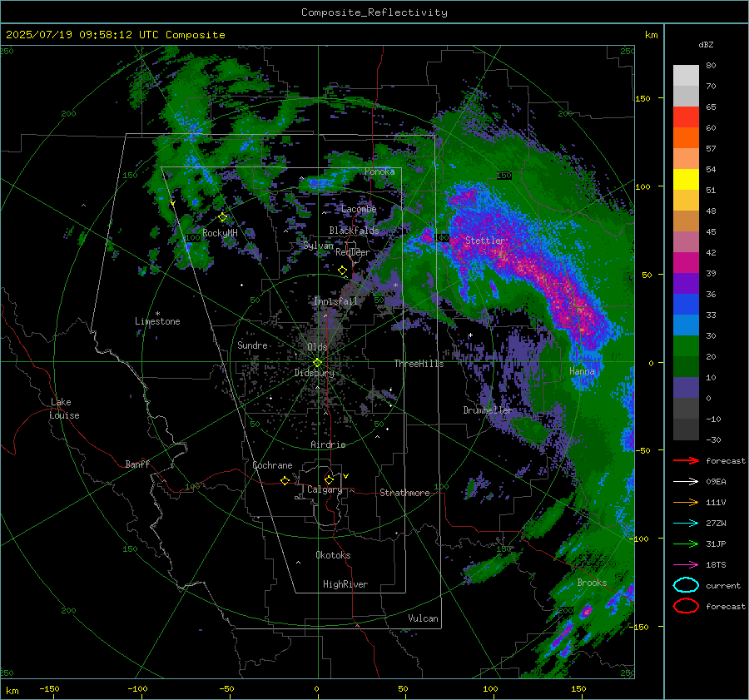Viewport: 749px width, 700px height.
Task: Click the km unit label at bottom-left
Action: pyautogui.click(x=12, y=691)
